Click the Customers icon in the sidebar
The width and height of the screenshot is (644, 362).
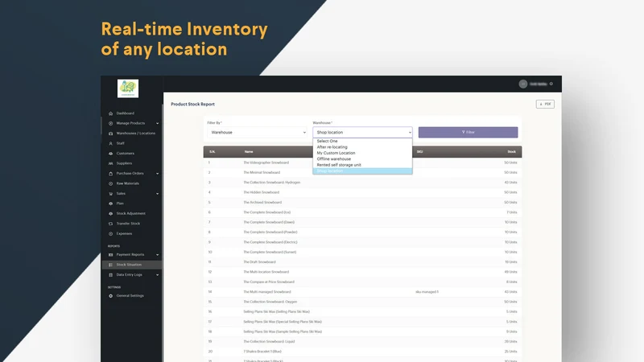point(110,154)
